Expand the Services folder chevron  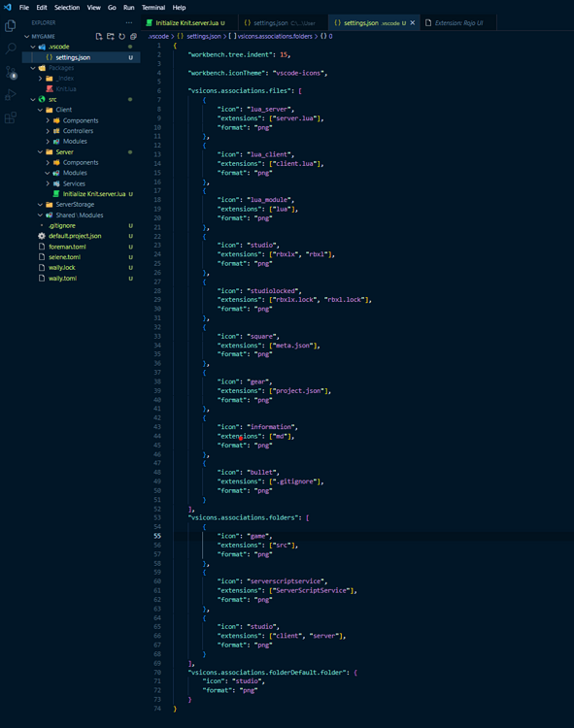click(48, 183)
